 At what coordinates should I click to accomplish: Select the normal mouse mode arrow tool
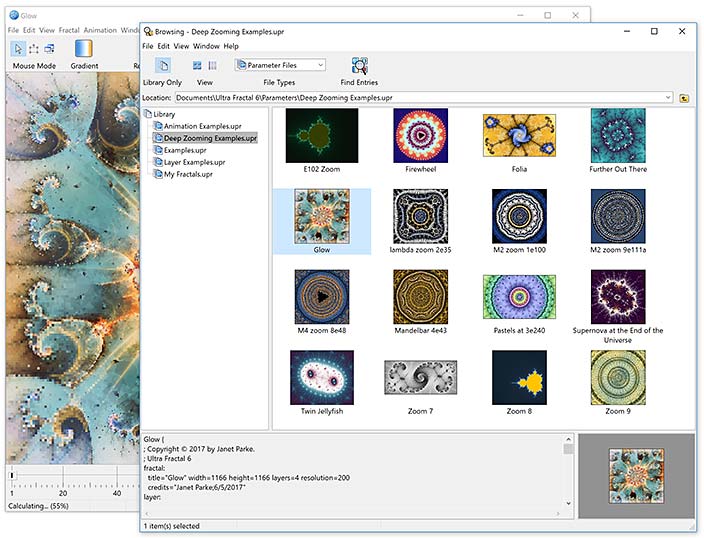[18, 49]
